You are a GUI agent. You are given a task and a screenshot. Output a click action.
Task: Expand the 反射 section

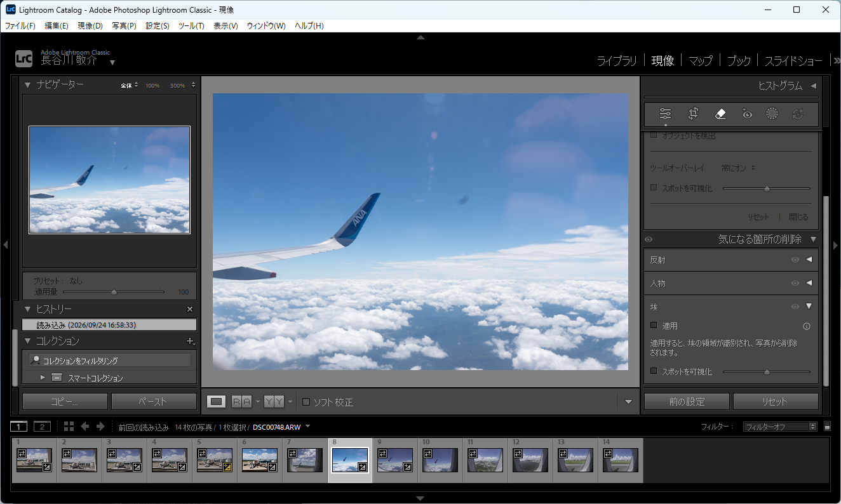(809, 260)
